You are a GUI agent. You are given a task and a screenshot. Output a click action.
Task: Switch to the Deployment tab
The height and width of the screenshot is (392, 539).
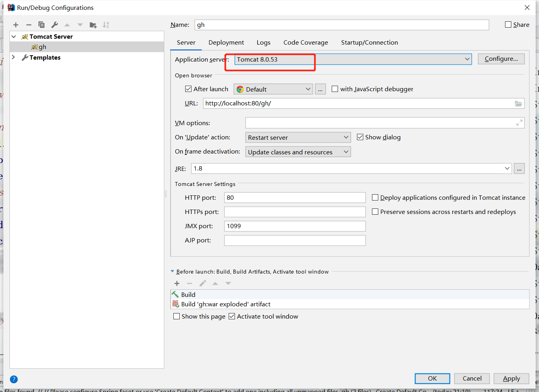coord(226,43)
